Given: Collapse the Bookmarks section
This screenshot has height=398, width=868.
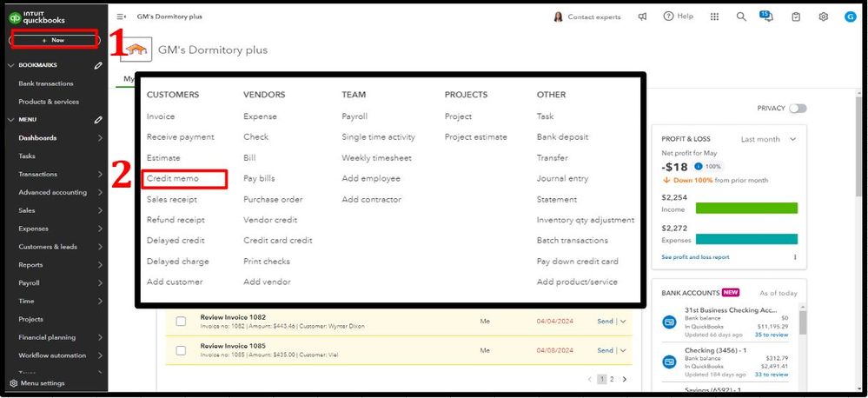Looking at the screenshot, I should pos(11,65).
